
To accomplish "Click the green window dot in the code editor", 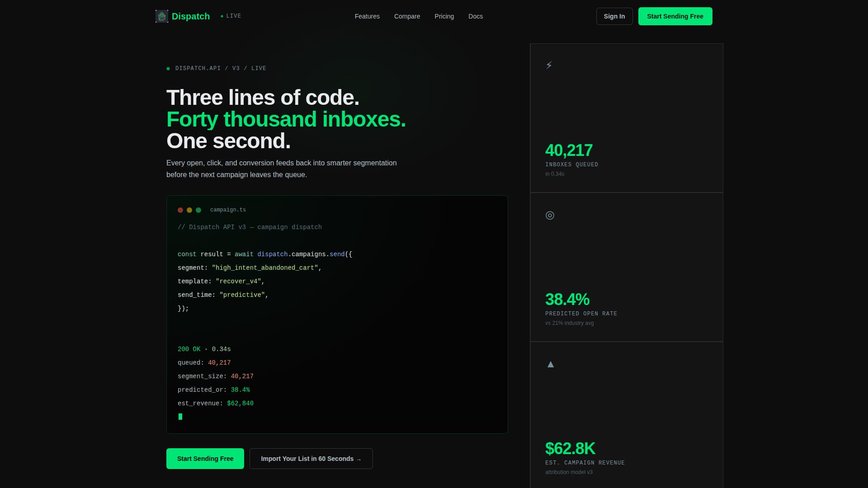I will tap(198, 210).
